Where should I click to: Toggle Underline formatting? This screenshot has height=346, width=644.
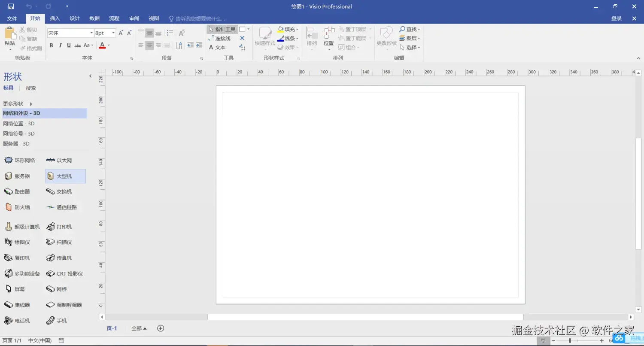point(69,45)
